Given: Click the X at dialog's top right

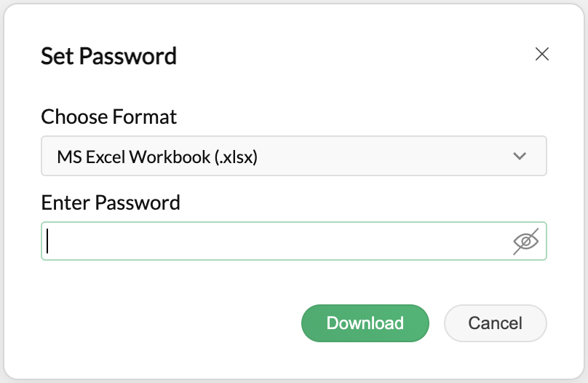Looking at the screenshot, I should [x=541, y=54].
